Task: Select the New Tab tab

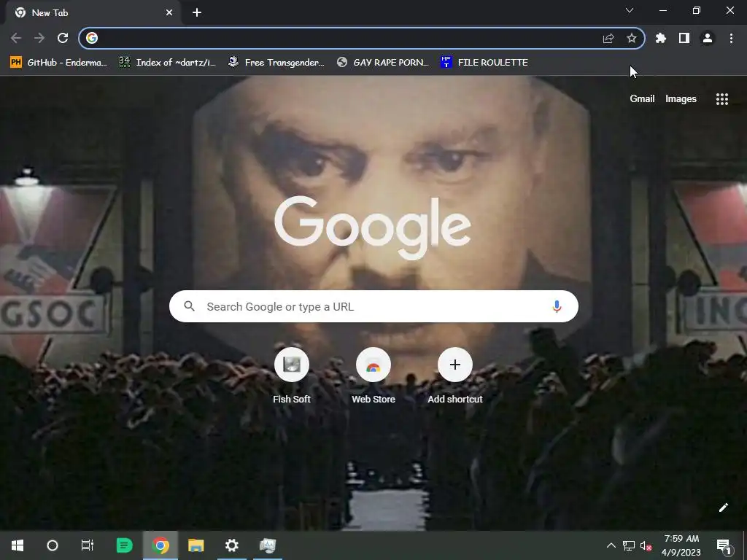Action: 93,13
